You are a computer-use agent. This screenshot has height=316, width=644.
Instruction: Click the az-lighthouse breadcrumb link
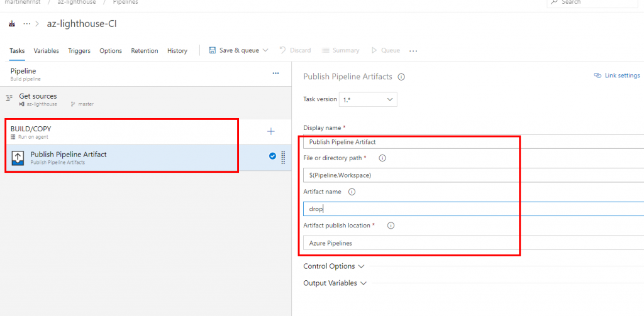pos(77,2)
